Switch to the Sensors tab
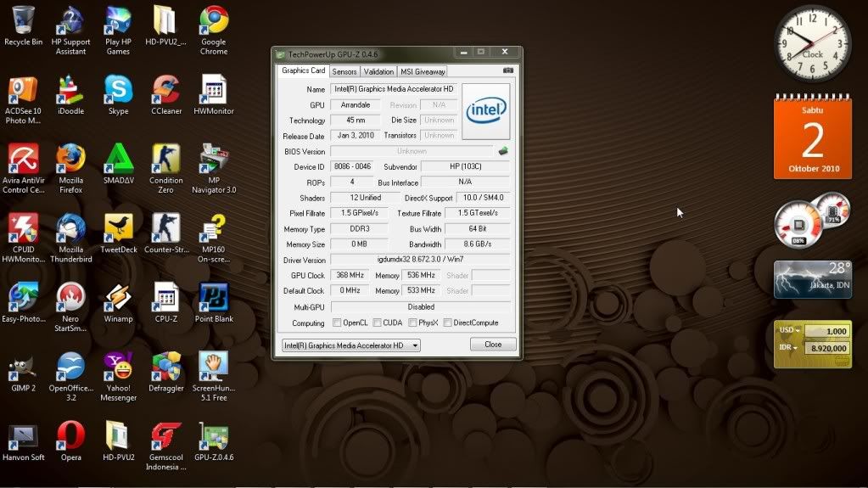Viewport: 868px width, 488px height. 344,71
